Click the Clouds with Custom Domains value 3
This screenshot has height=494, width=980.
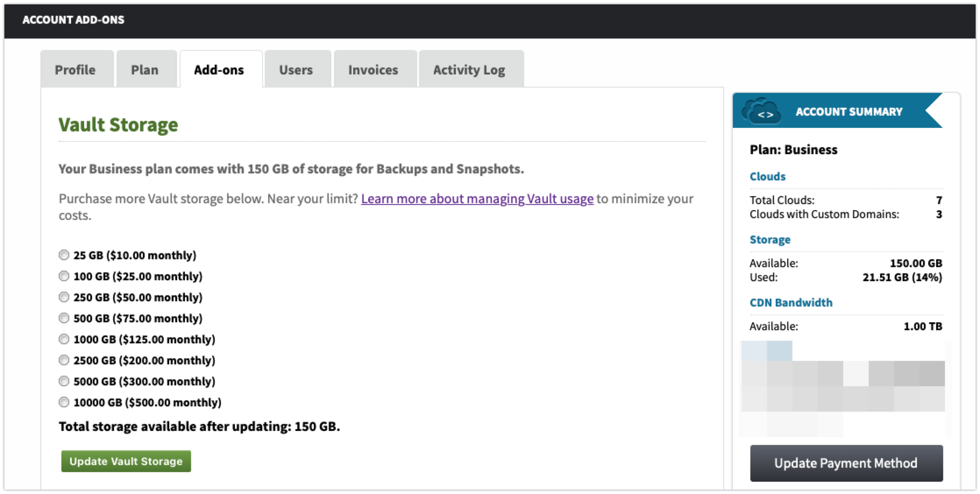tap(939, 214)
